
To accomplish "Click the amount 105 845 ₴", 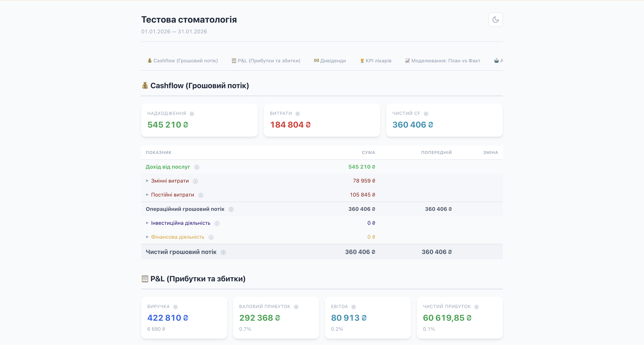I will pos(362,195).
